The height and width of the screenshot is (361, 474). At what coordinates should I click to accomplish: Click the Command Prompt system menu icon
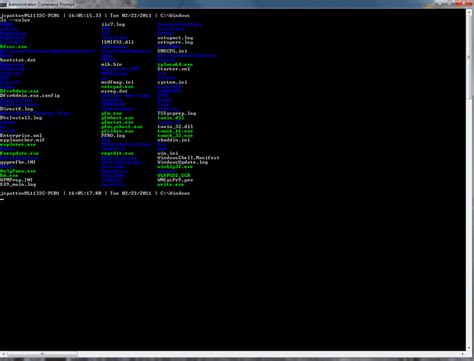pyautogui.click(x=3, y=5)
